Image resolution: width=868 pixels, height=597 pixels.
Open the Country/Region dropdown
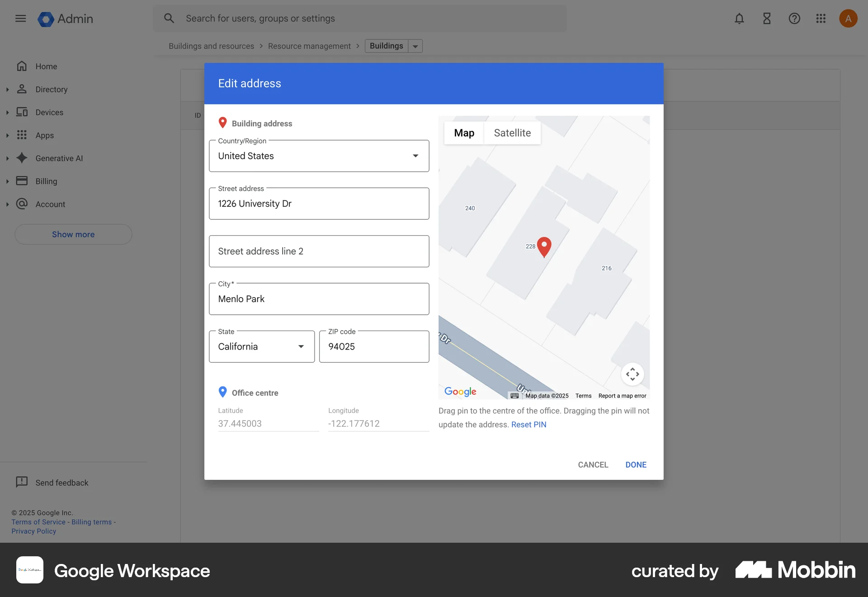click(x=415, y=156)
